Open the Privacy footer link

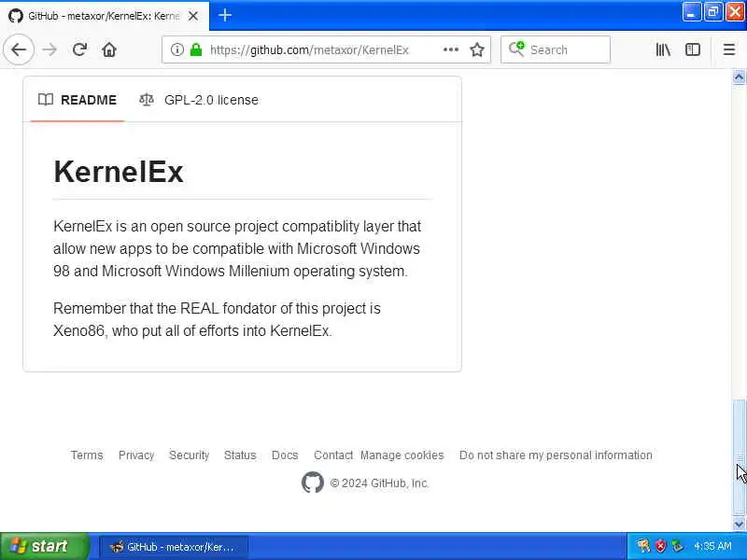coord(136,455)
